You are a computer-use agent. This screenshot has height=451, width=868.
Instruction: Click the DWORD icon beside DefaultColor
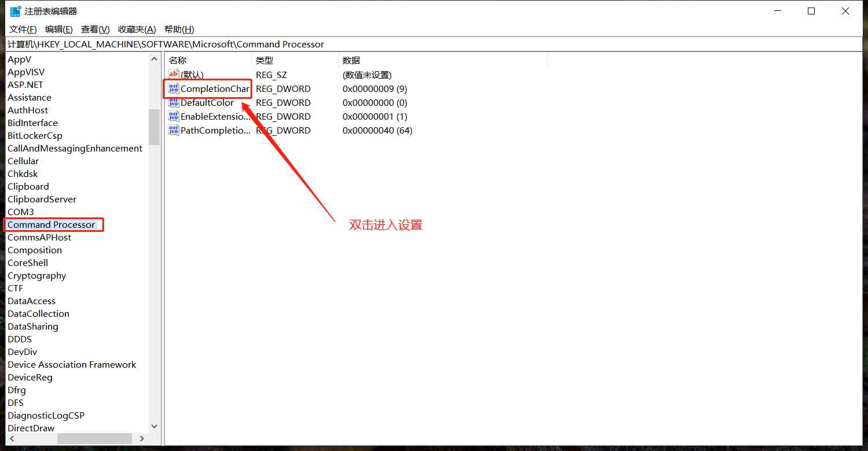pyautogui.click(x=173, y=102)
